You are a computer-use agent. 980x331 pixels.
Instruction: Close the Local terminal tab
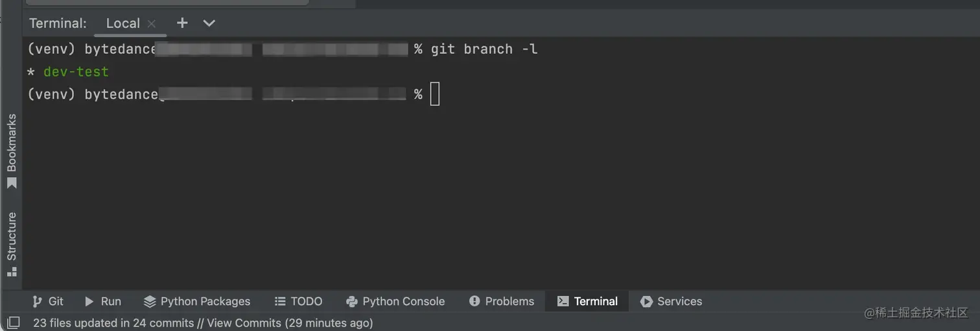tap(152, 23)
